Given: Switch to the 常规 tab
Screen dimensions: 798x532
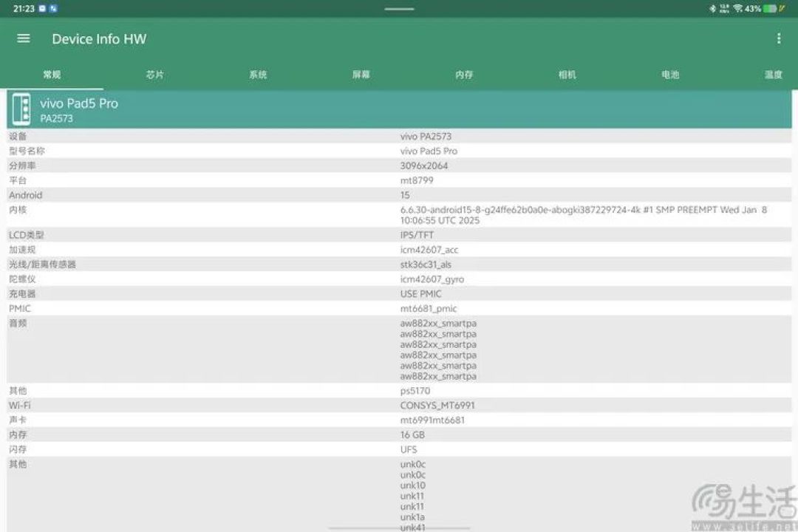Looking at the screenshot, I should tap(52, 75).
